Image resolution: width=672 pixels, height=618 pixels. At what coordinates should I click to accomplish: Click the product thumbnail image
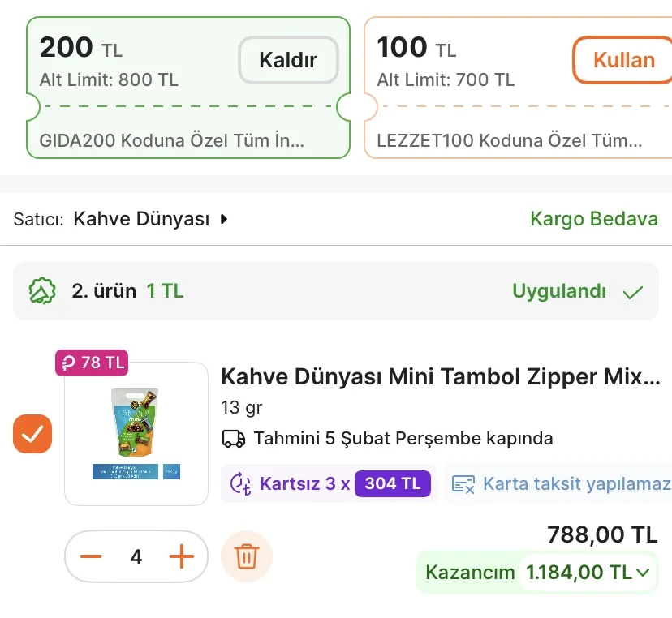tap(136, 434)
